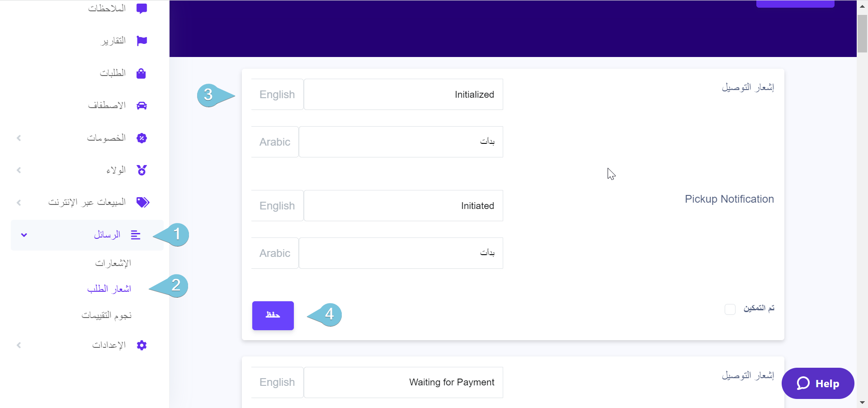Click the settings gear icon

click(x=142, y=345)
